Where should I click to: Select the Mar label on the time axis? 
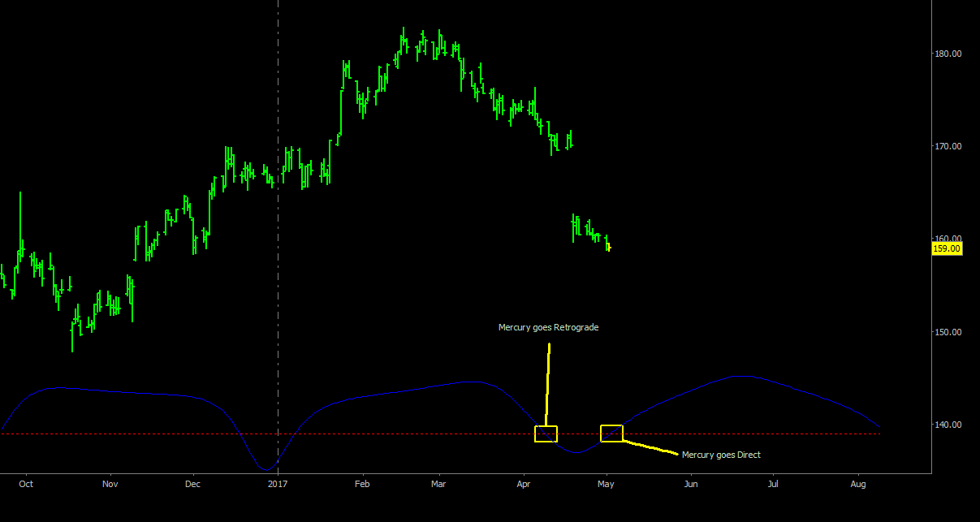pos(439,484)
